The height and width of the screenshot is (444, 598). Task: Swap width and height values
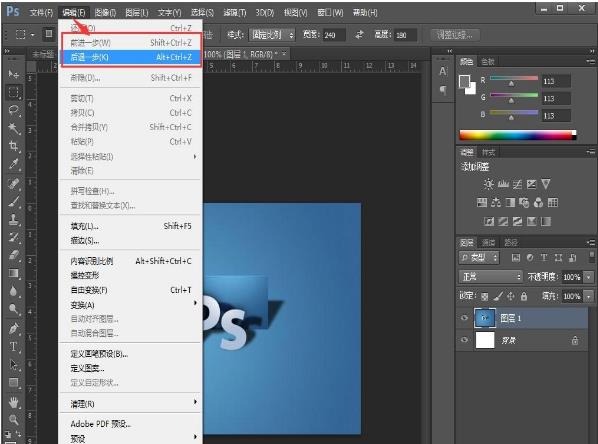pos(359,35)
